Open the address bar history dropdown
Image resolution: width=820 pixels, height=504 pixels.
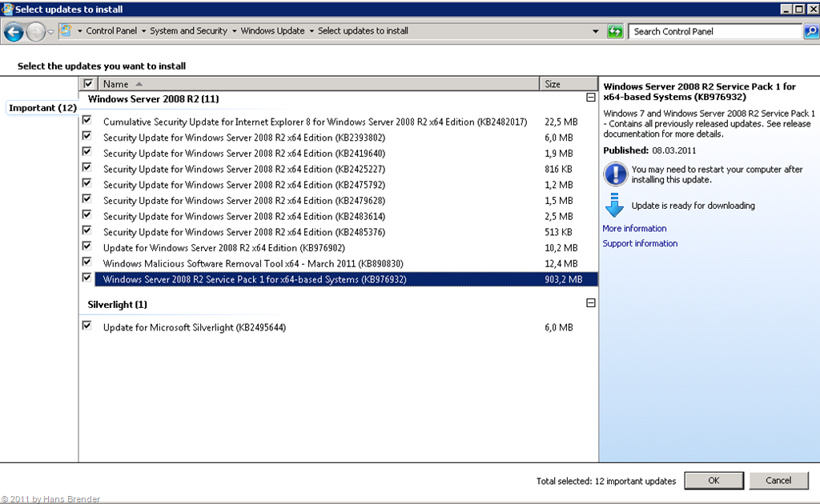(x=595, y=31)
